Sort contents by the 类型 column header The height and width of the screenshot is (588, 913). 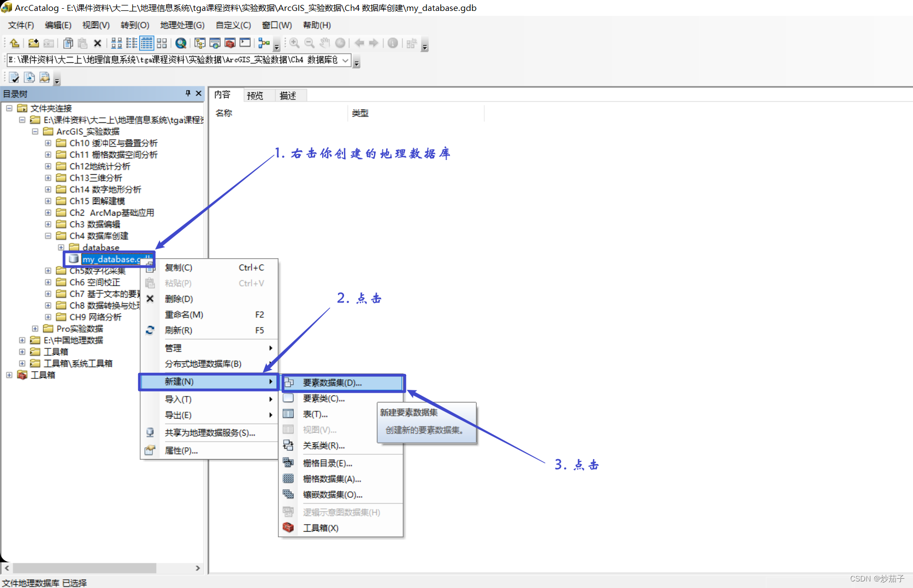click(416, 113)
